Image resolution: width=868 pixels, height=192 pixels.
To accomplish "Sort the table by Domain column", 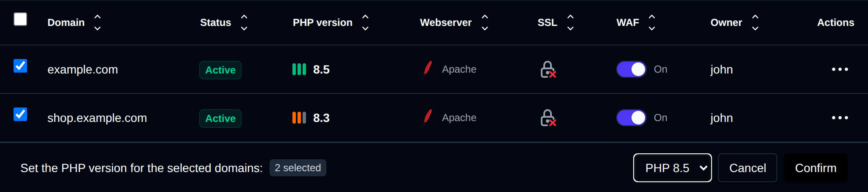I will click(97, 23).
